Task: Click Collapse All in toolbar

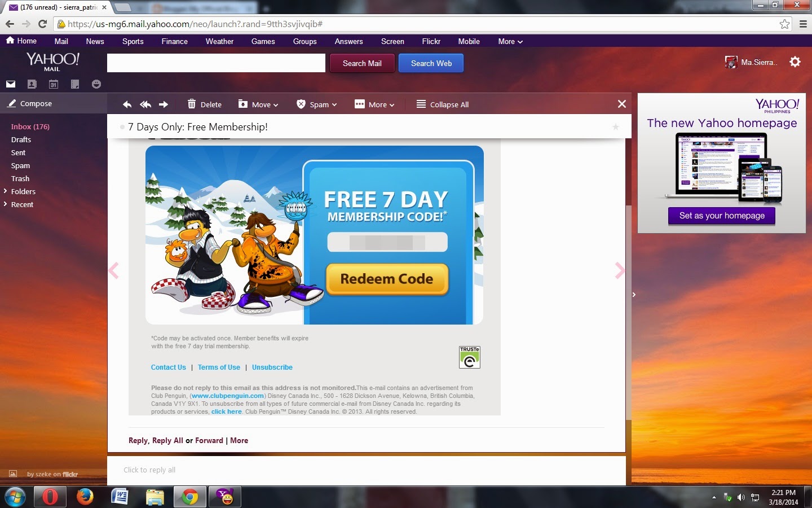Action: 443,104
